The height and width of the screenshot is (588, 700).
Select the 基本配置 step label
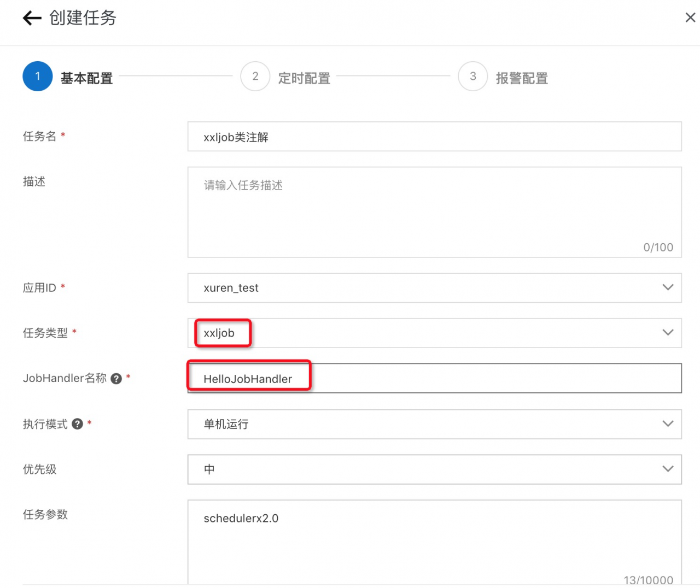(x=86, y=79)
